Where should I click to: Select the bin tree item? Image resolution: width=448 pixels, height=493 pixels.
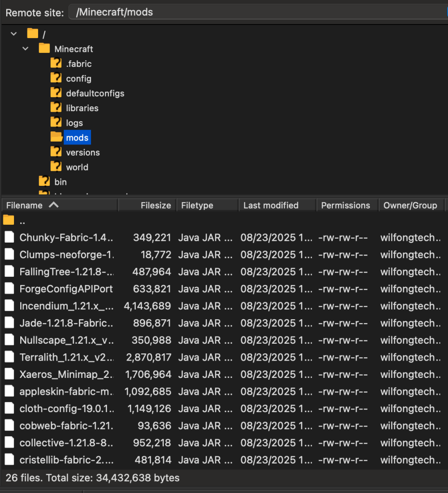[x=60, y=182]
